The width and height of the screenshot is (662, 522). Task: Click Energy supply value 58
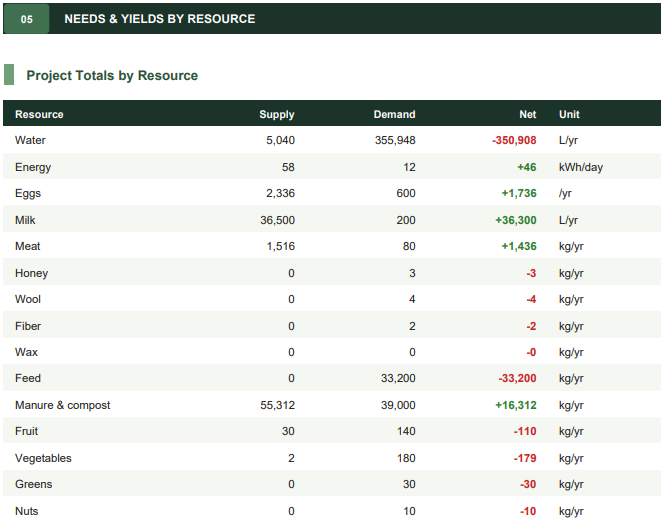(288, 167)
